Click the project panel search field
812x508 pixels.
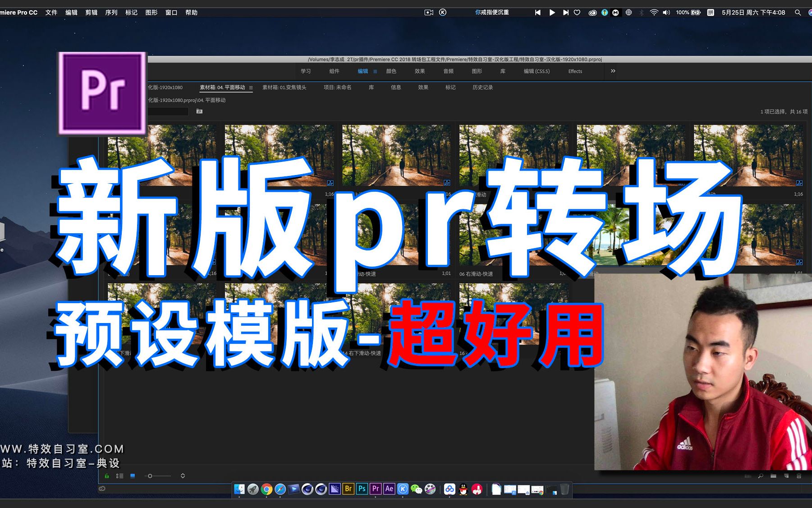click(168, 111)
